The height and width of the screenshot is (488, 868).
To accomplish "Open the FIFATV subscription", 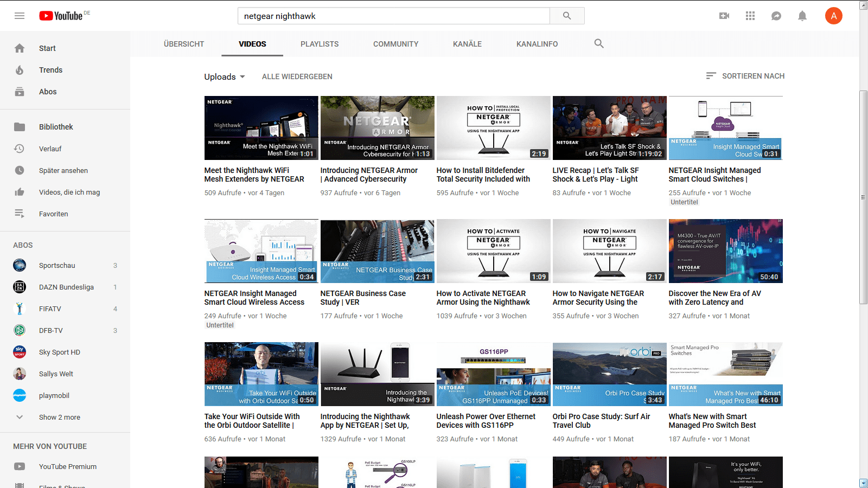I will coord(65,309).
